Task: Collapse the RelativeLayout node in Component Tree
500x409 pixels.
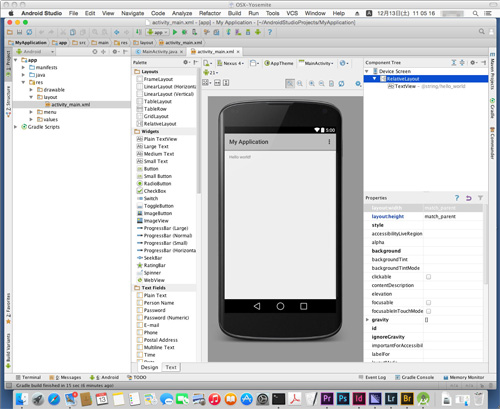Action: [374, 79]
